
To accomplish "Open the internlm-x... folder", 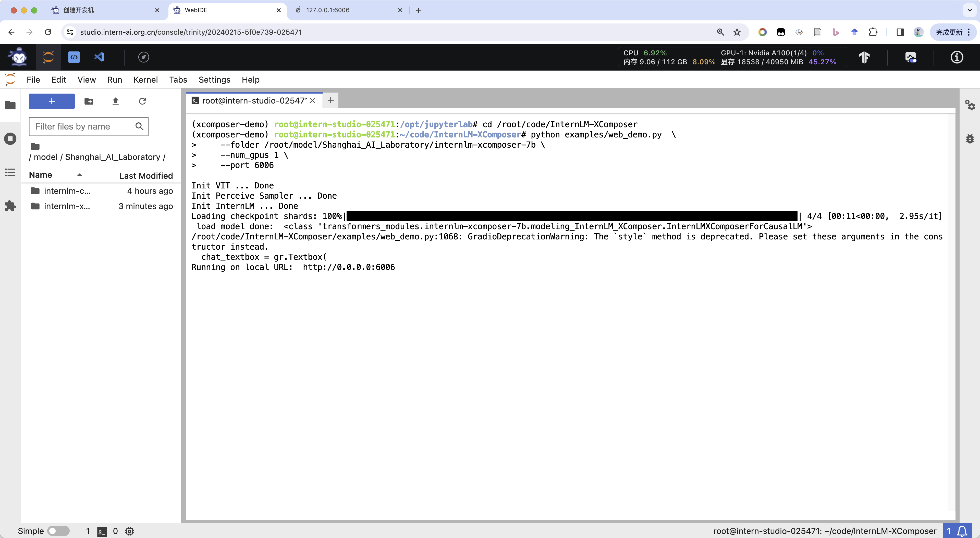I will pos(67,206).
